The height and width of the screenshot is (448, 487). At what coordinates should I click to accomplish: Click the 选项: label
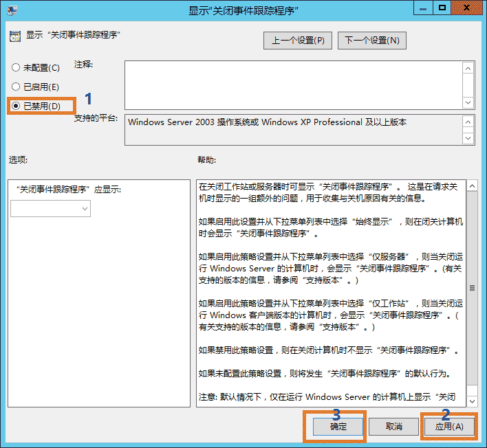click(18, 160)
